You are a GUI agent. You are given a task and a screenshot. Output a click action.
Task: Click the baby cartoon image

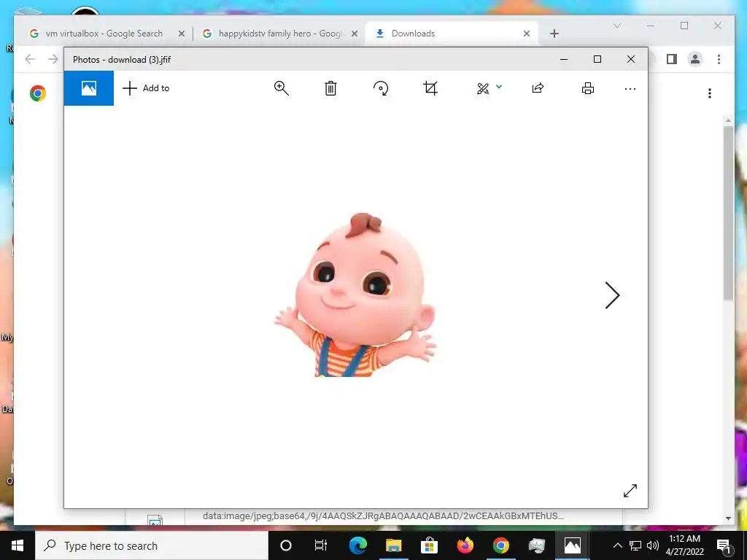pyautogui.click(x=355, y=295)
